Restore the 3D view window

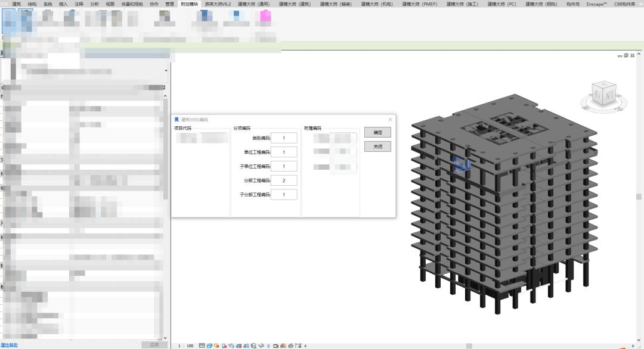[x=626, y=55]
